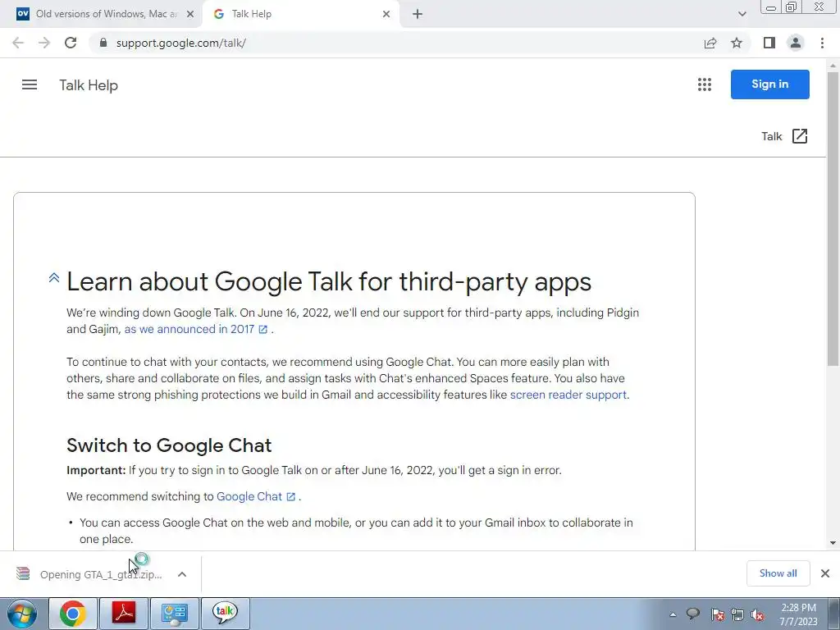
Task: Click the muted volume tray icon
Action: pos(757,614)
